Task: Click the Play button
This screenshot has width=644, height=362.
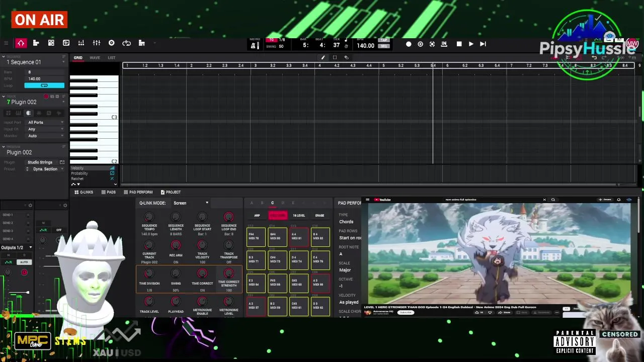Action: tap(471, 44)
